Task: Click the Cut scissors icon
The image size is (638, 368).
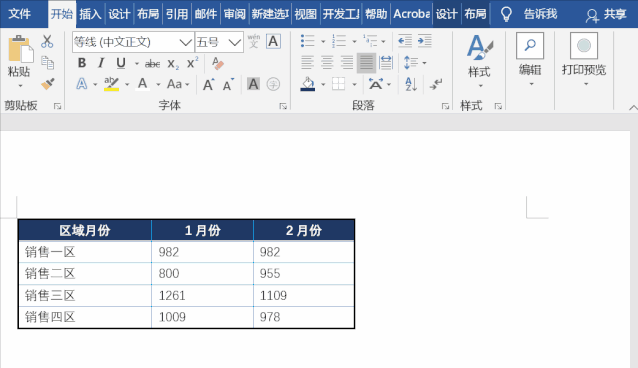Action: 47,41
